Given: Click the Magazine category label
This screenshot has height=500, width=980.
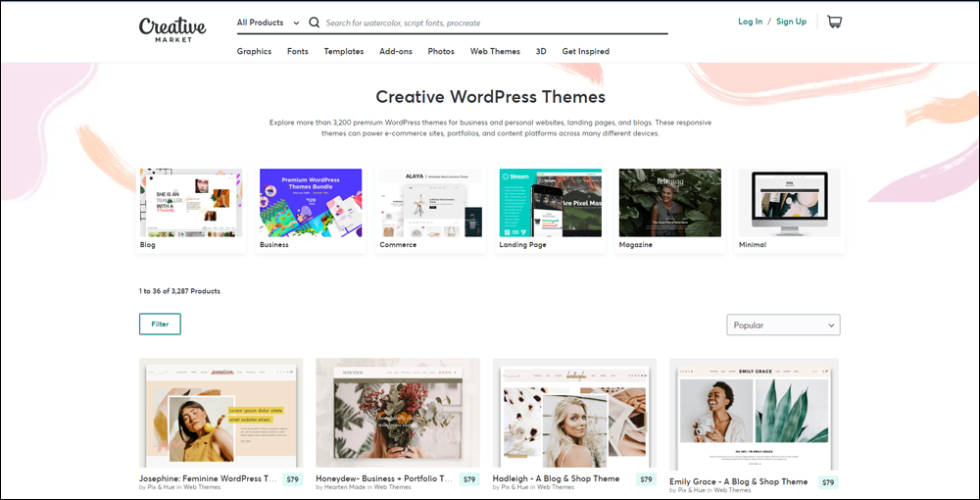Looking at the screenshot, I should point(636,245).
